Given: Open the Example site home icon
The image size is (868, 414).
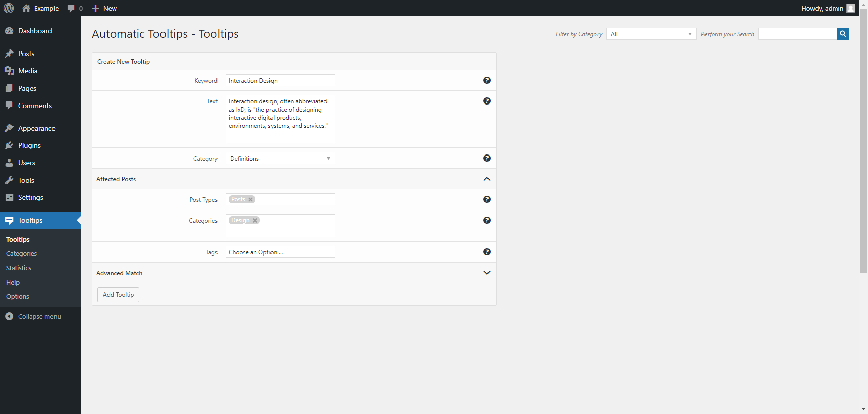Looking at the screenshot, I should 26,8.
